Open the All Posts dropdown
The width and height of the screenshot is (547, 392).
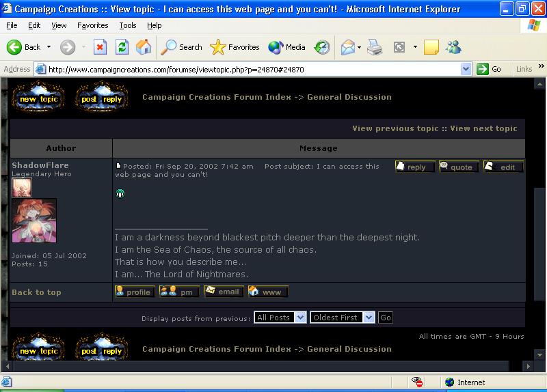280,318
